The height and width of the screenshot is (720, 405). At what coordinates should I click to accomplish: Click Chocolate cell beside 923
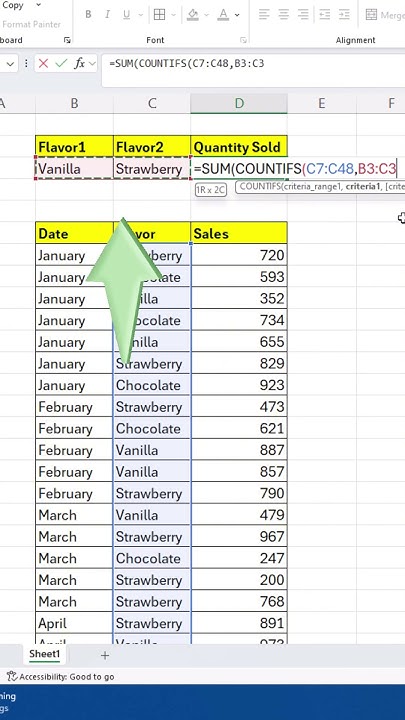[152, 385]
